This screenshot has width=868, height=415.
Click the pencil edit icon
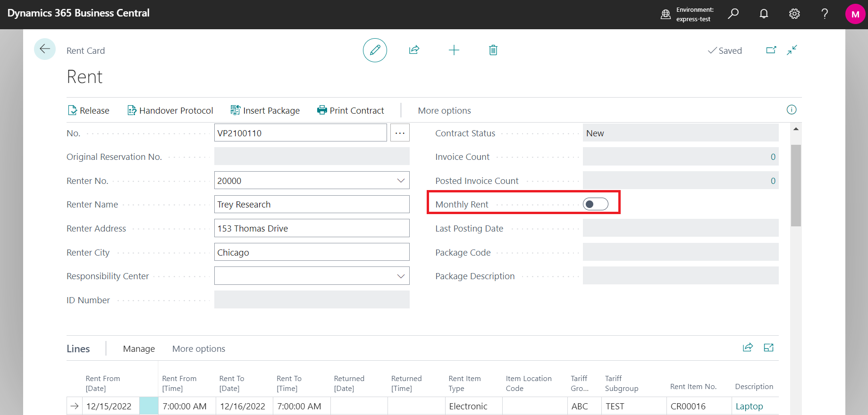(375, 50)
